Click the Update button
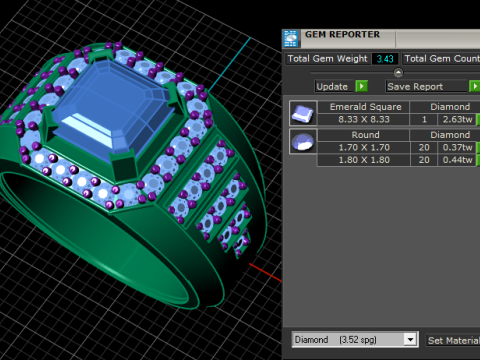Image resolution: width=480 pixels, height=360 pixels. [334, 86]
